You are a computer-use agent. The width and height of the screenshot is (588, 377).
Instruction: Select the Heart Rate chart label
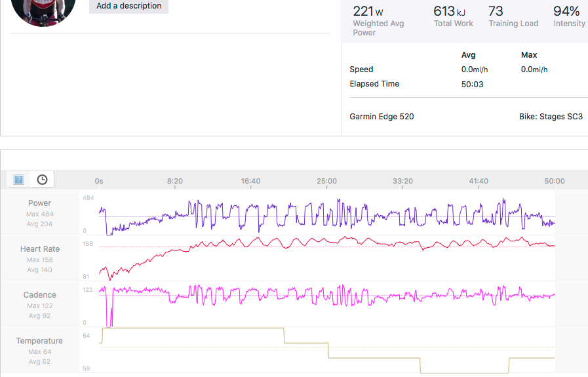click(39, 249)
